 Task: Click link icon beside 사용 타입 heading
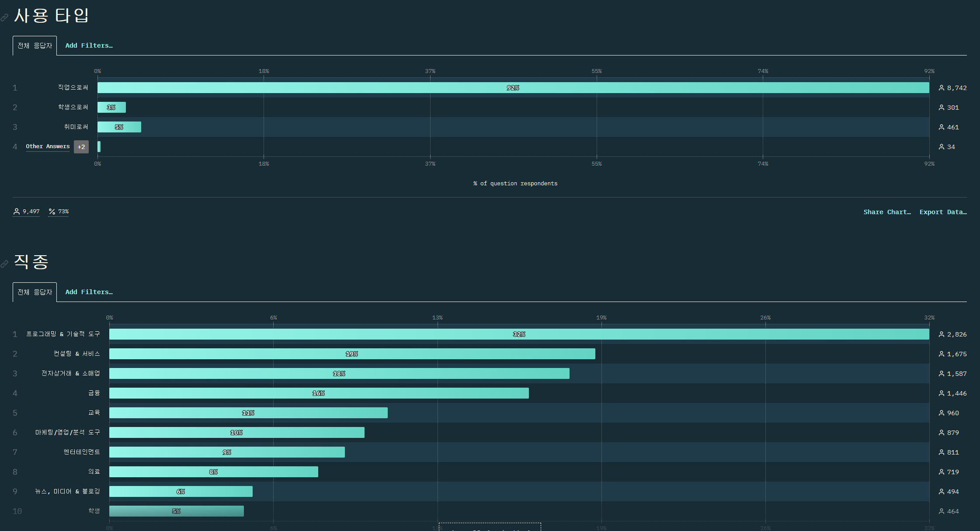[x=4, y=17]
